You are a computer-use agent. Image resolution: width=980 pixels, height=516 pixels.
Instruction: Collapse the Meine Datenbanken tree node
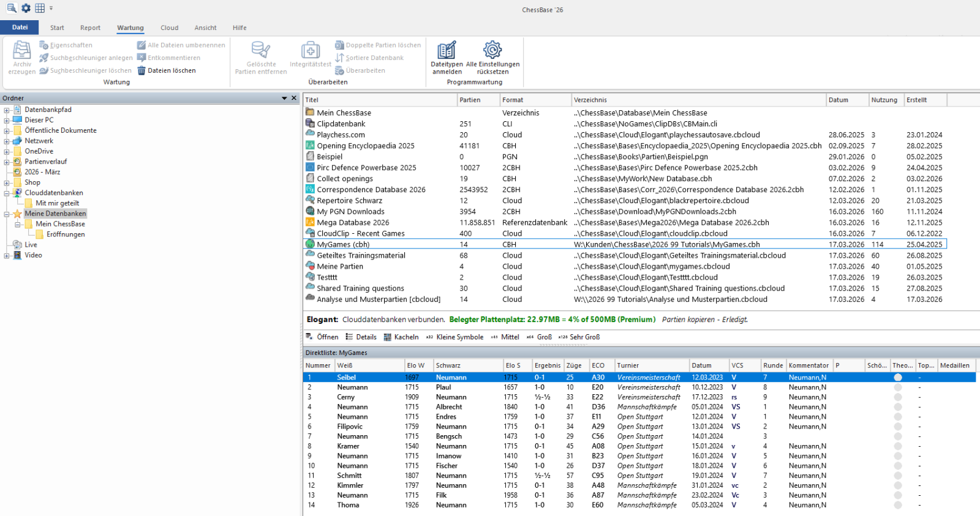click(7, 214)
